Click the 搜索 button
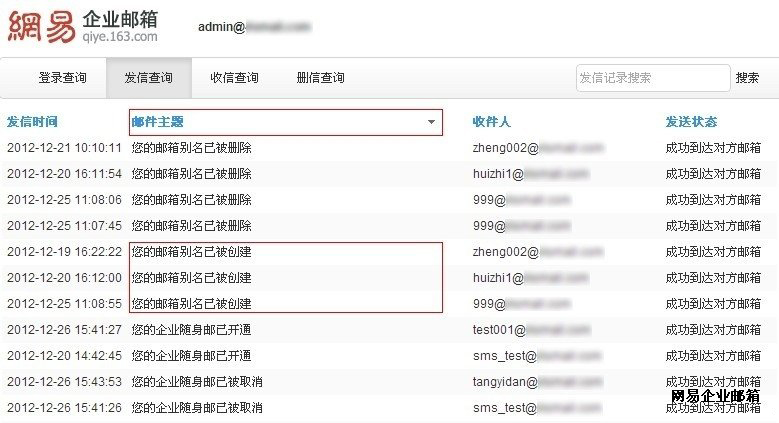 tap(747, 78)
